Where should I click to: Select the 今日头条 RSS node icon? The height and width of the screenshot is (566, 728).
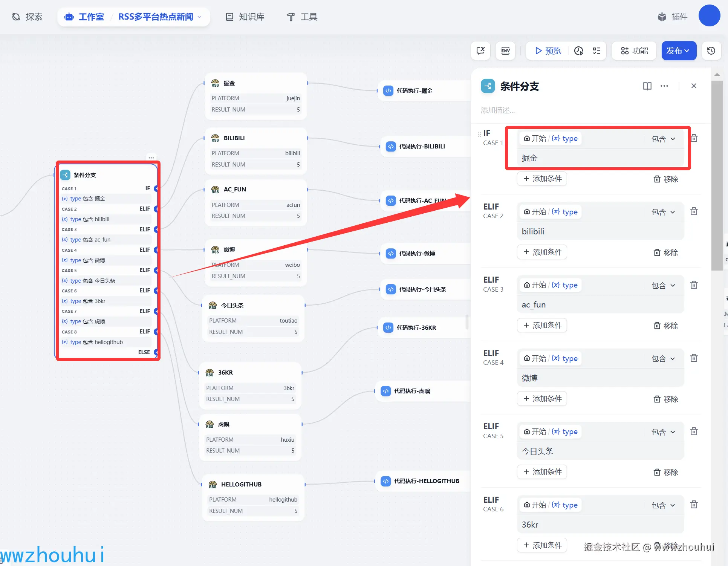(213, 305)
